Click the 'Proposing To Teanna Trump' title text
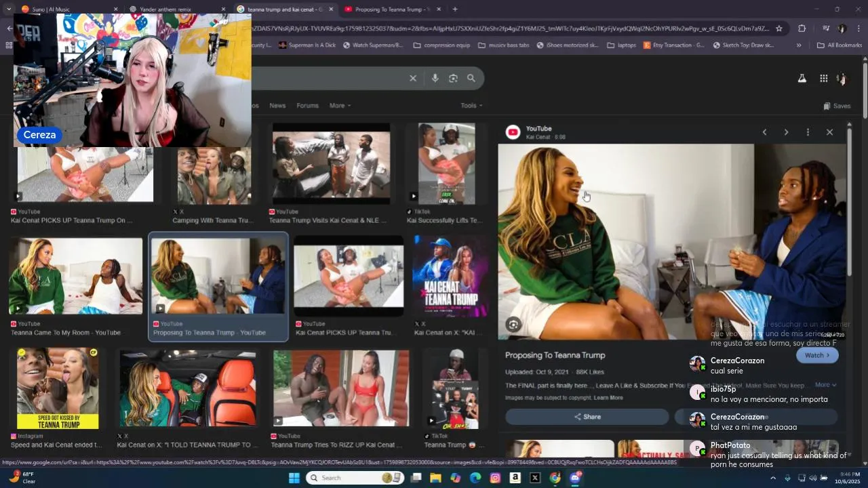The height and width of the screenshot is (488, 868). click(555, 355)
